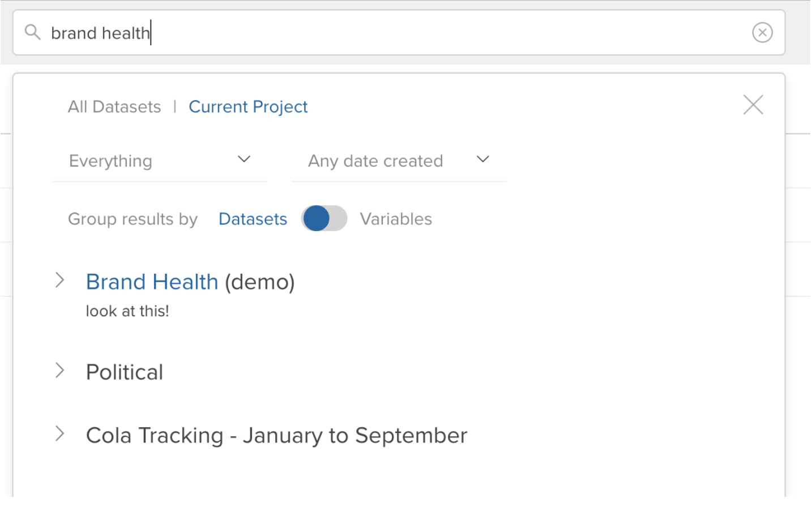Expand the Cola Tracking dataset arrow

pyautogui.click(x=59, y=434)
